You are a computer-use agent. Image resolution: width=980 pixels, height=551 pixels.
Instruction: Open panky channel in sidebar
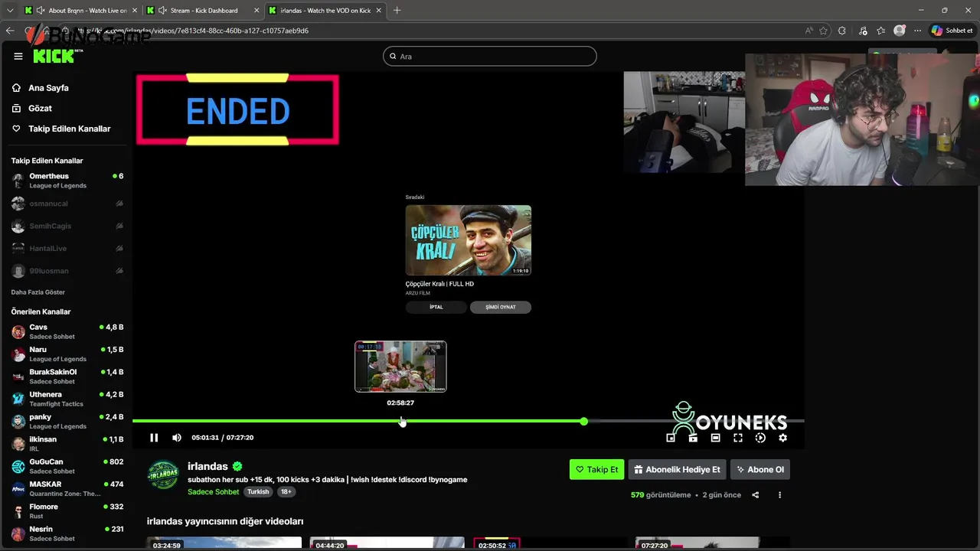(x=67, y=422)
